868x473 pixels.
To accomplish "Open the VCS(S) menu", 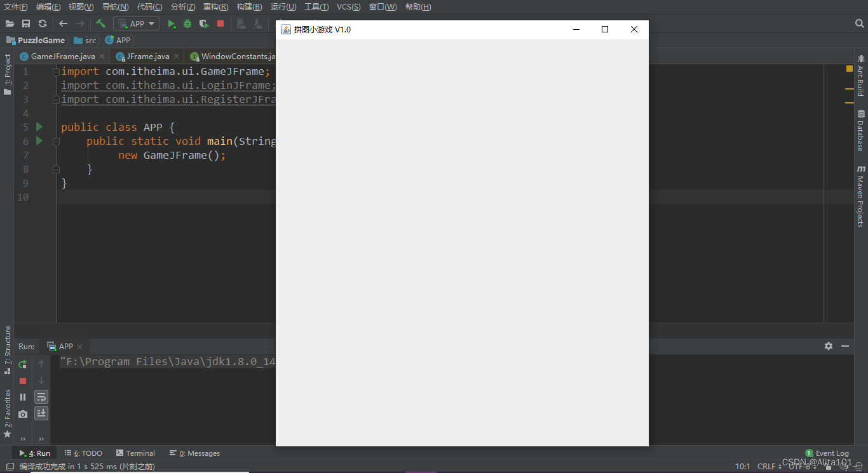I will [x=348, y=7].
